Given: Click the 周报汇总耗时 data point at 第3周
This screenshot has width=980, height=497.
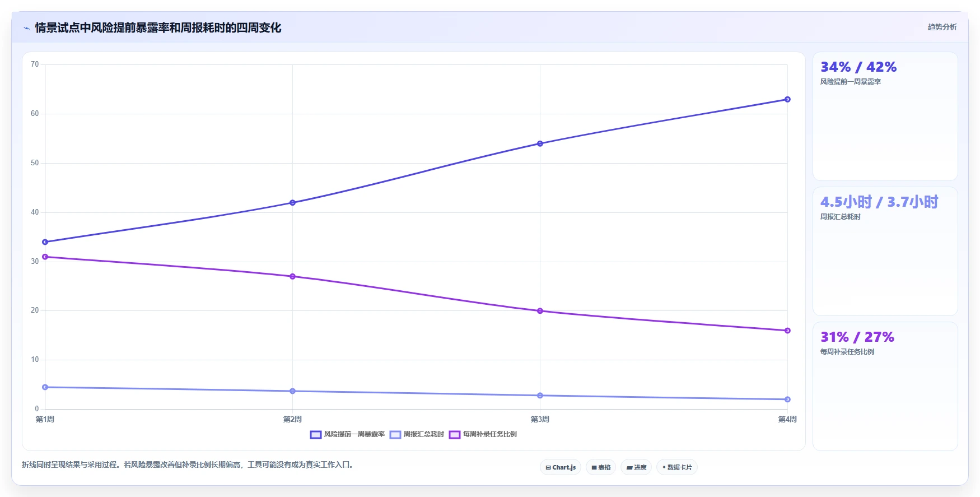Looking at the screenshot, I should pyautogui.click(x=540, y=396).
